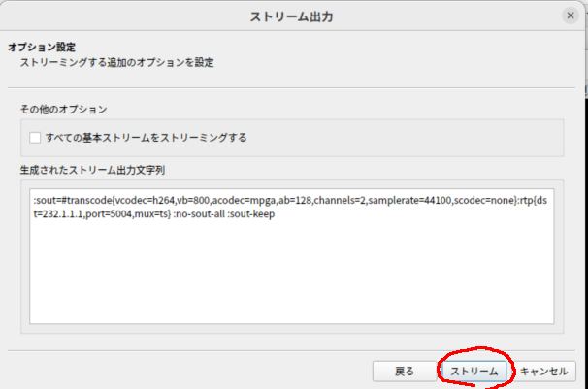Click the その他のオプション group label
The height and width of the screenshot is (389, 588).
tap(63, 110)
